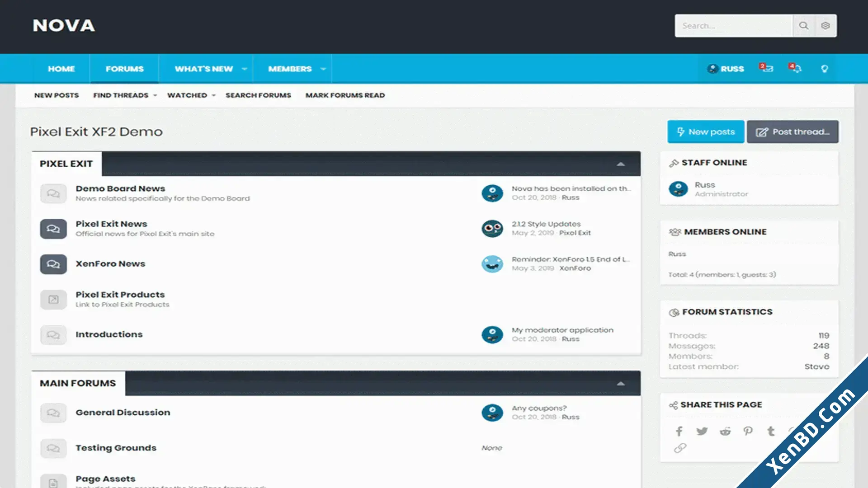Open Reminder: XenForo 1.5 End thread
This screenshot has height=488, width=868.
coord(571,259)
